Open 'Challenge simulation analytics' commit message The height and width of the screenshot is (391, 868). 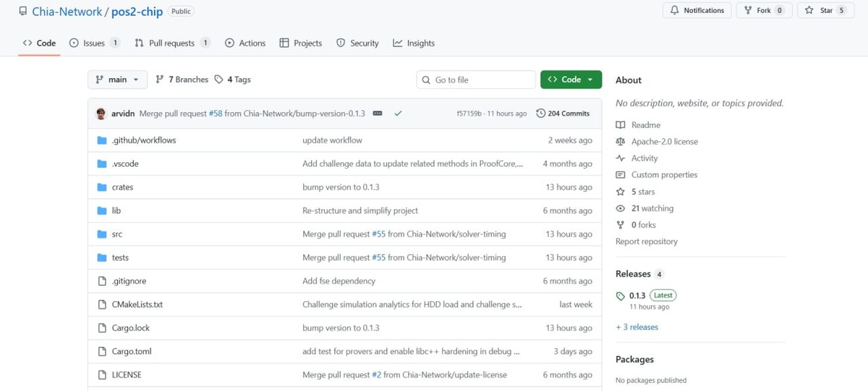pos(412,304)
